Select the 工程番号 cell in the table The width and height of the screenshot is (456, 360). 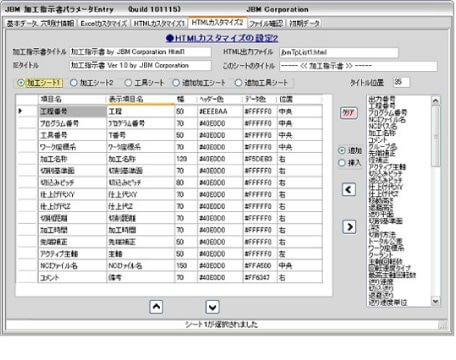click(x=72, y=111)
